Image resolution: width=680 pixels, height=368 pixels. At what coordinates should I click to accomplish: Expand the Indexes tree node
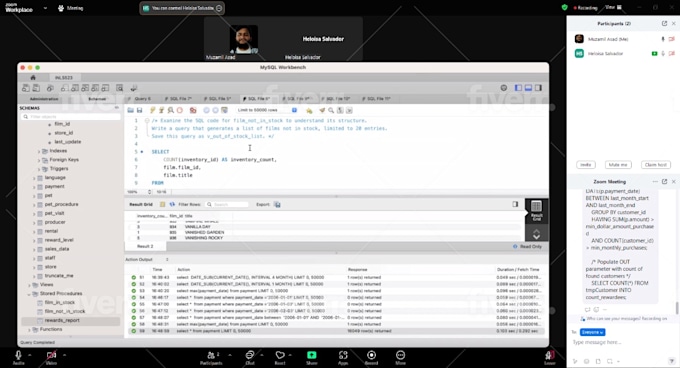(x=39, y=151)
